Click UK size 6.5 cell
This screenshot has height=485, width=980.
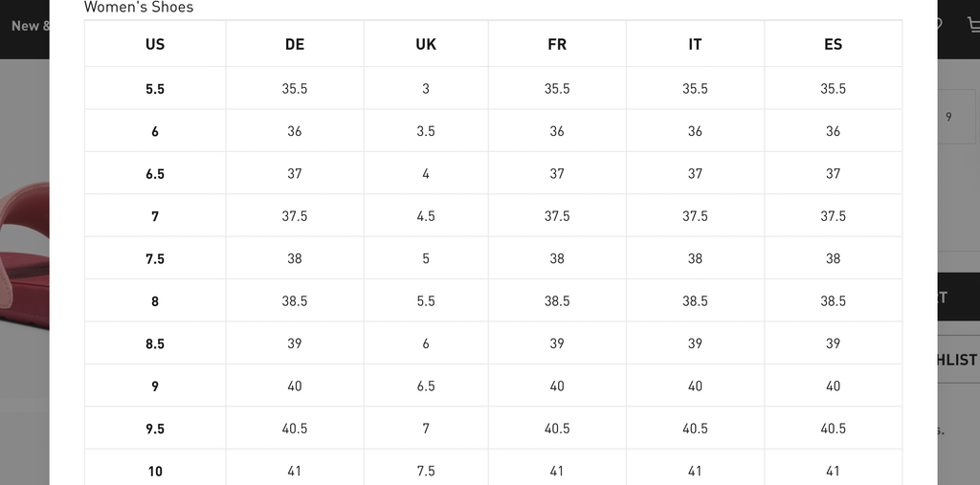(426, 386)
